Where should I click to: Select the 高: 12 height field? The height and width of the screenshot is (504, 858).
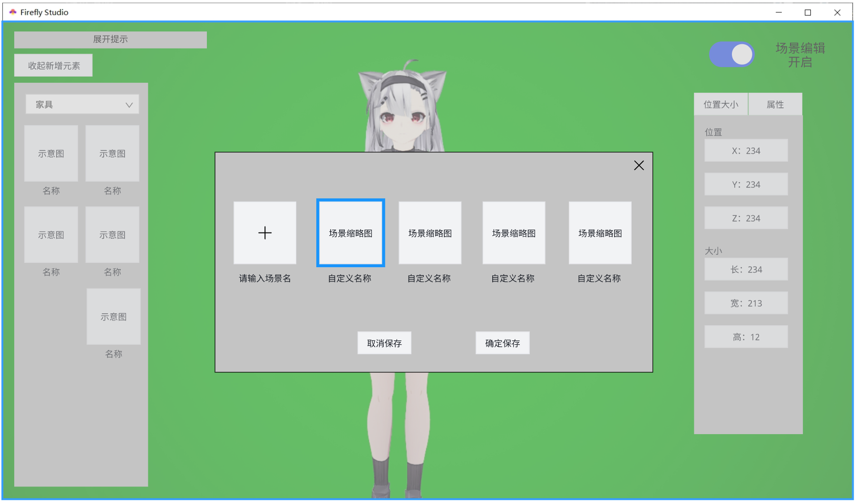coord(746,337)
